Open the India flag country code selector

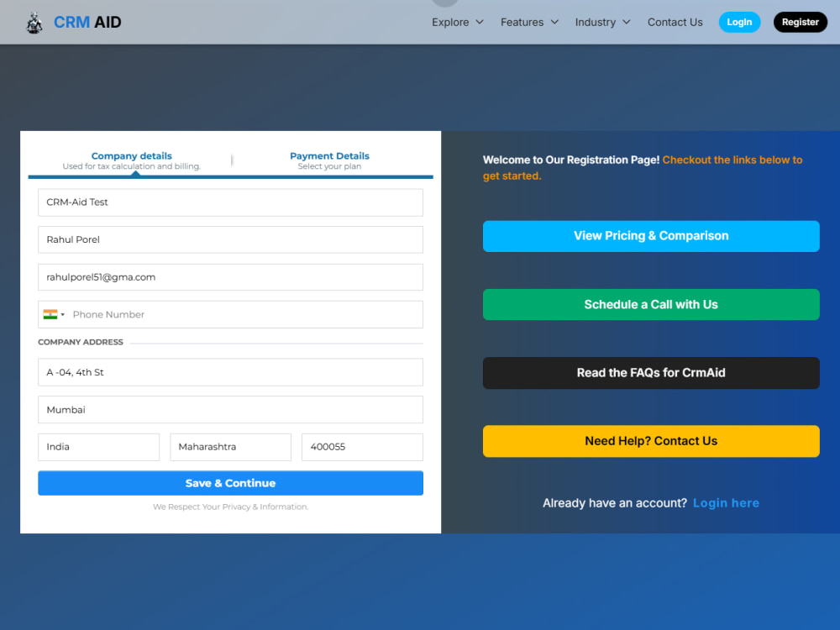point(54,314)
